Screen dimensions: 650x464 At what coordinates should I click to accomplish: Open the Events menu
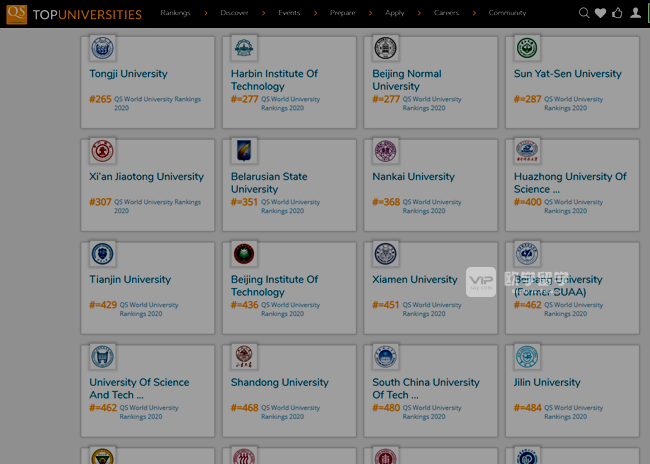click(289, 13)
